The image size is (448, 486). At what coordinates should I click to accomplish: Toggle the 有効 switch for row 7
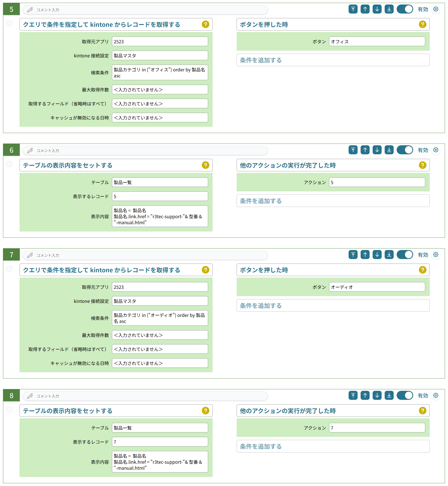[x=405, y=255]
